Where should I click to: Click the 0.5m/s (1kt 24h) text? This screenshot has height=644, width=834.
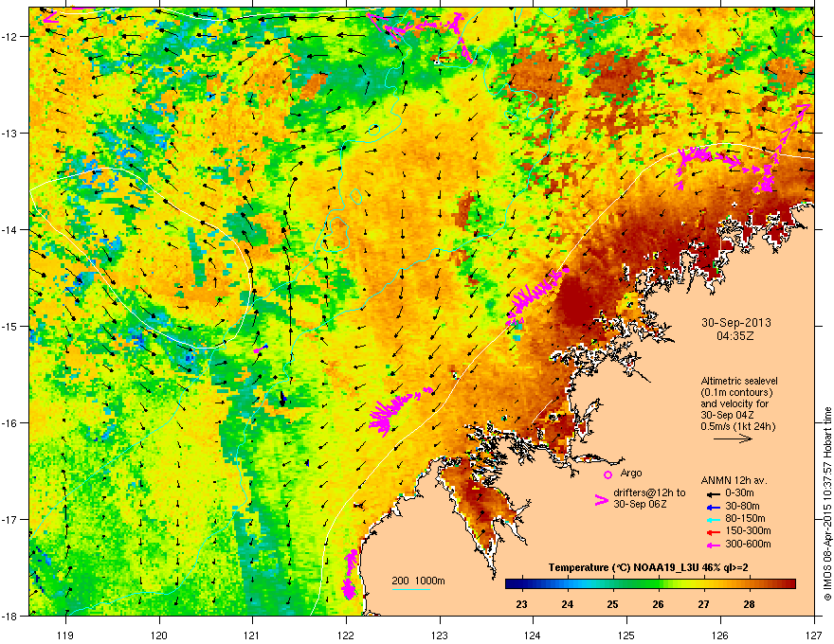pyautogui.click(x=737, y=427)
